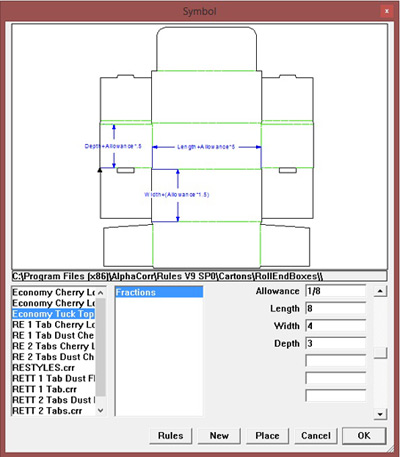400x457 pixels.
Task: Select the Economy Tuck Top file entry
Action: click(x=53, y=314)
